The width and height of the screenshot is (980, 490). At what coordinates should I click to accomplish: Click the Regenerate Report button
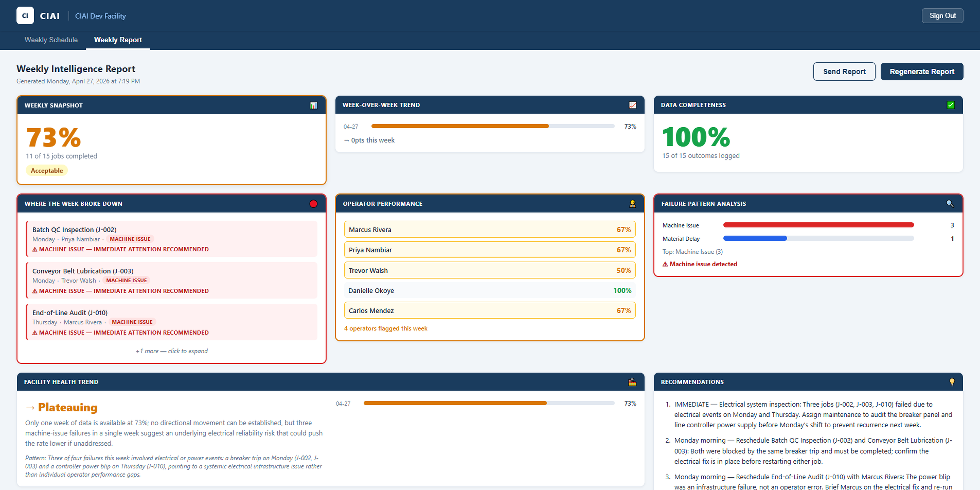click(922, 72)
